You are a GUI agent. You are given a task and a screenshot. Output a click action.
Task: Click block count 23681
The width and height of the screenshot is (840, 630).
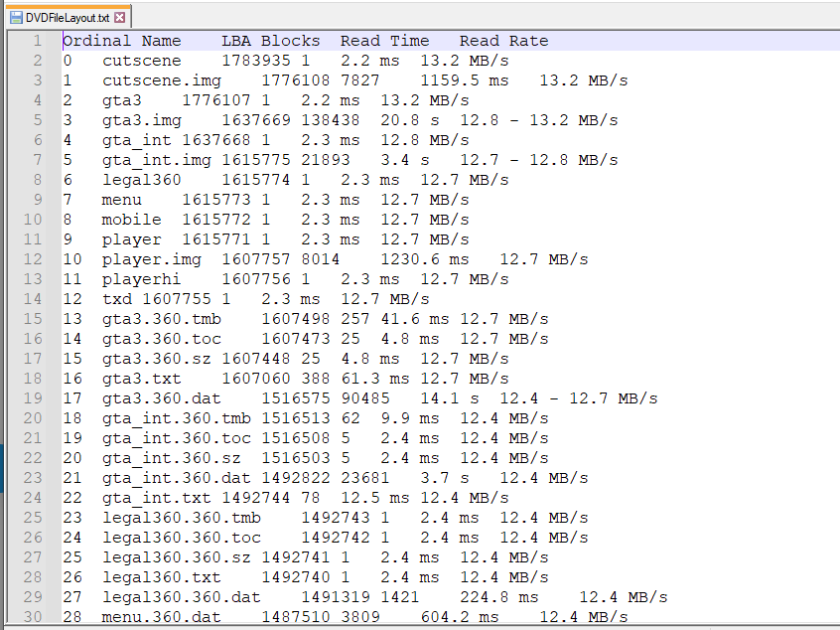[364, 477]
